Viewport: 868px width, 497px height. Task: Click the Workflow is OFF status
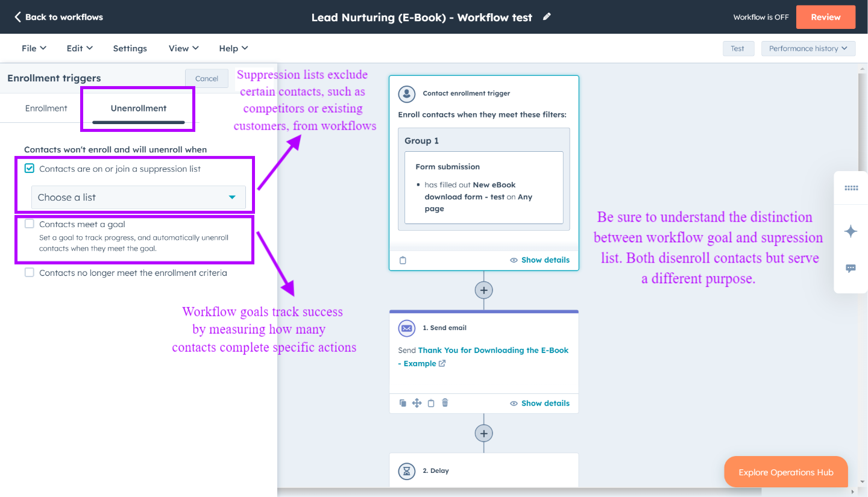point(761,17)
